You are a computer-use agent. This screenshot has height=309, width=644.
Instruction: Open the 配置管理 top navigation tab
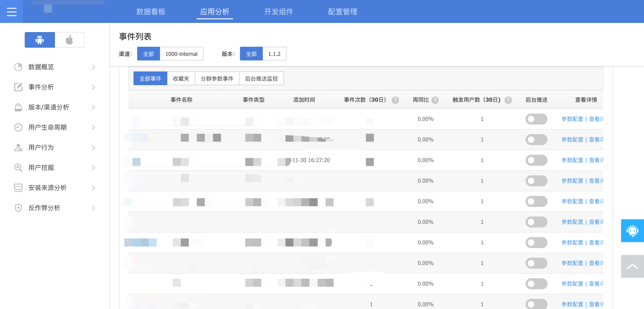pos(343,12)
